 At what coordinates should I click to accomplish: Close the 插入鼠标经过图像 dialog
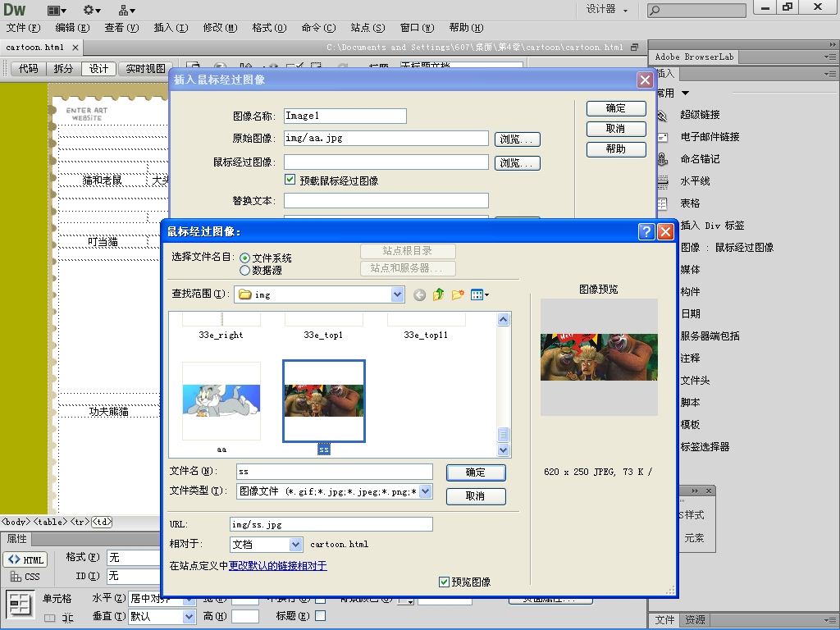tap(645, 80)
